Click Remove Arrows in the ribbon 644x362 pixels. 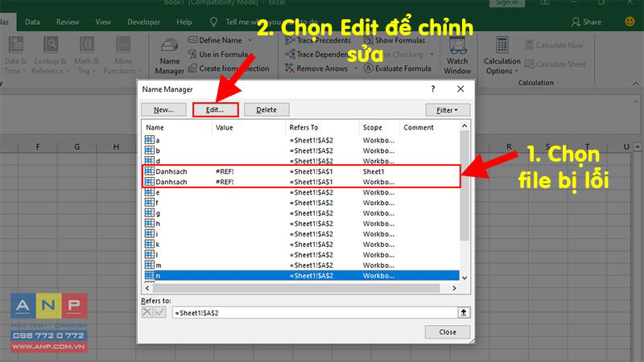point(316,68)
